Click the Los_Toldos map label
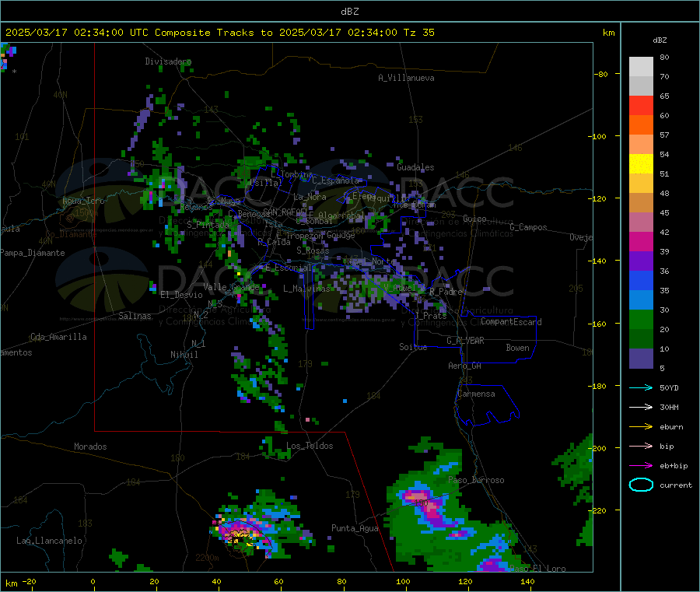 tap(310, 446)
